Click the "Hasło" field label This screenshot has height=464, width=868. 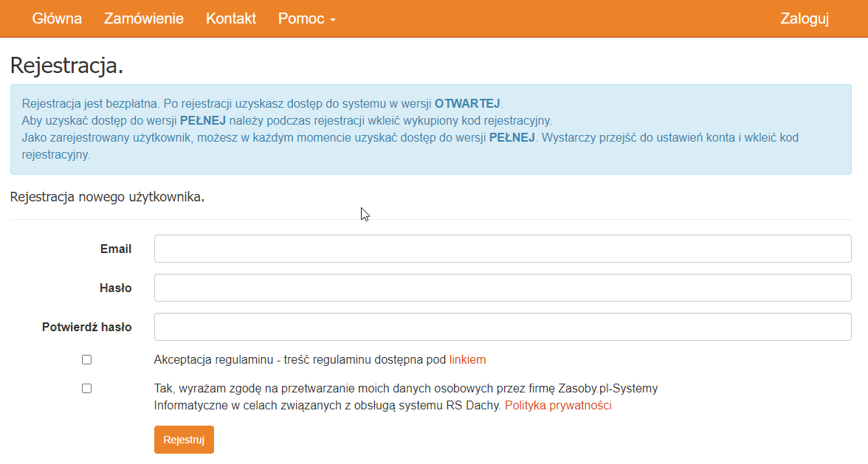tap(116, 288)
